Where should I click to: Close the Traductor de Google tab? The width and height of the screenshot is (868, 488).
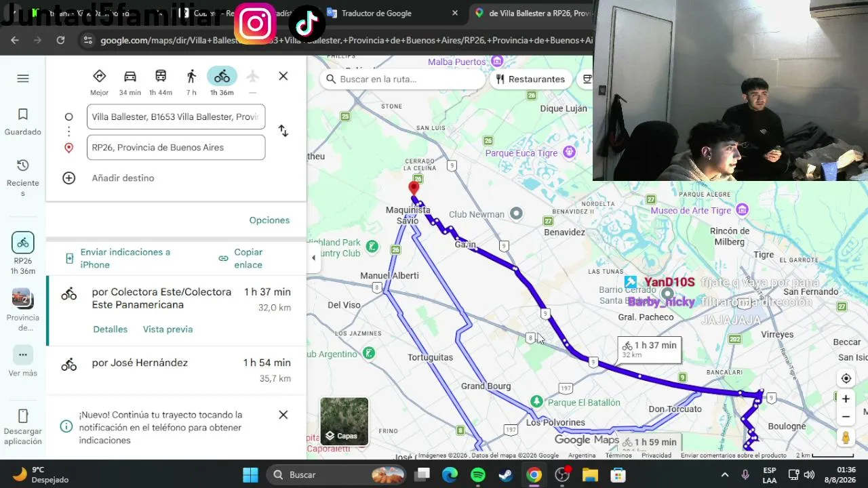455,13
